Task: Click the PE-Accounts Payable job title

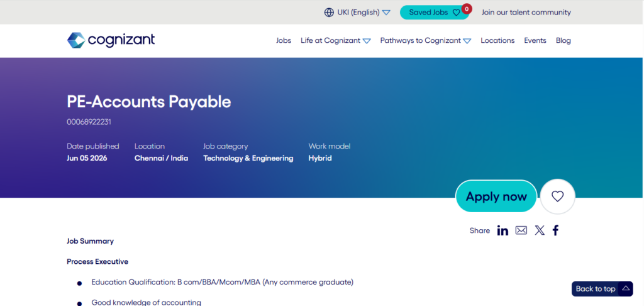Action: click(148, 102)
